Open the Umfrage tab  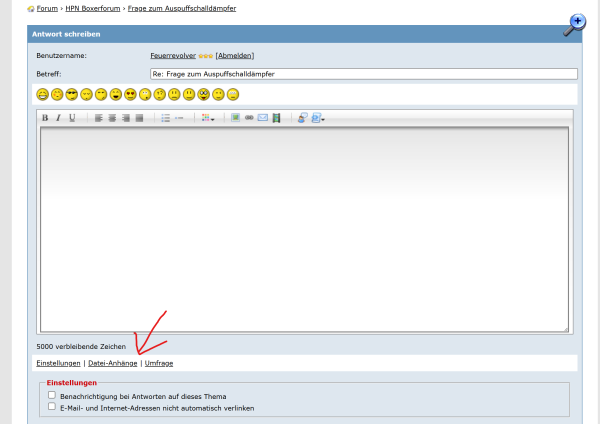(x=159, y=363)
